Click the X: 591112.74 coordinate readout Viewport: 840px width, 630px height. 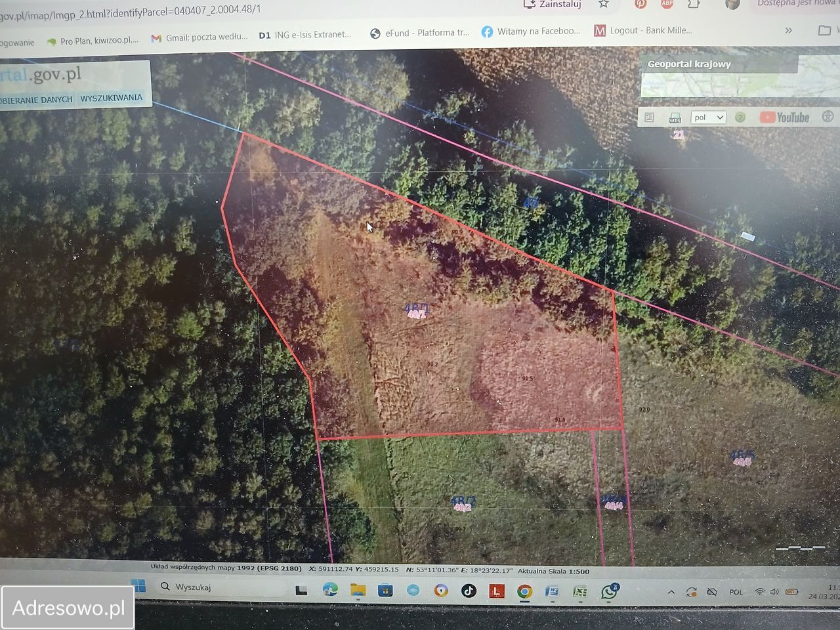331,570
